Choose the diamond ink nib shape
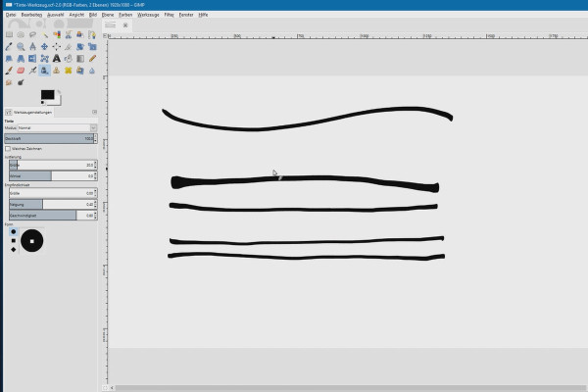 14,250
